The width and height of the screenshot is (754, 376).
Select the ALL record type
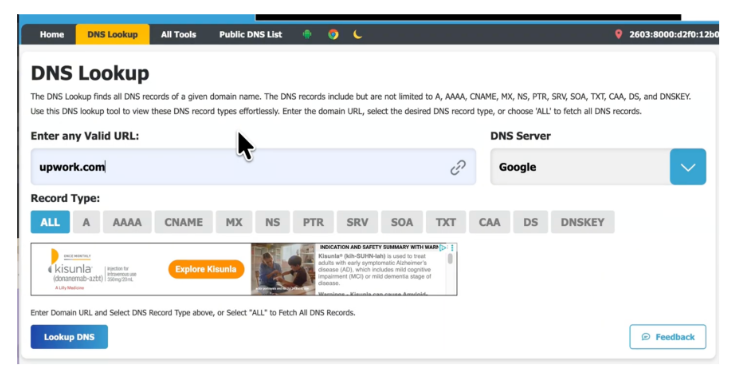[x=50, y=222]
